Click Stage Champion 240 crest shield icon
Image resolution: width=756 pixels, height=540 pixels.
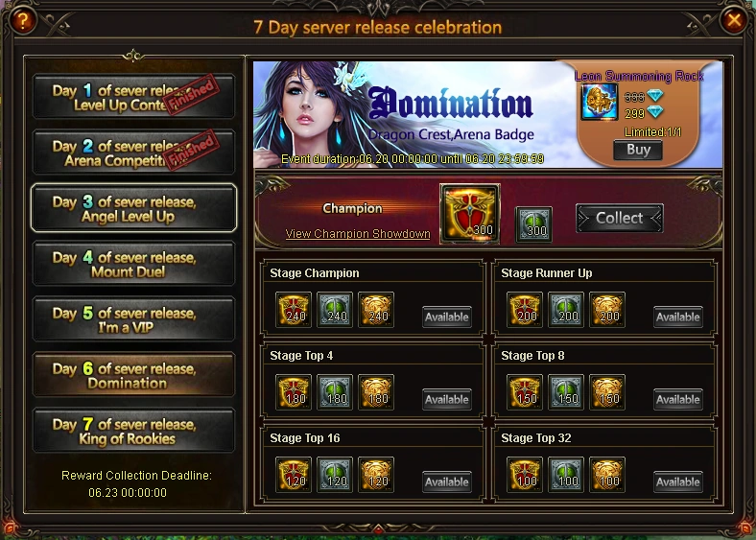click(x=294, y=310)
